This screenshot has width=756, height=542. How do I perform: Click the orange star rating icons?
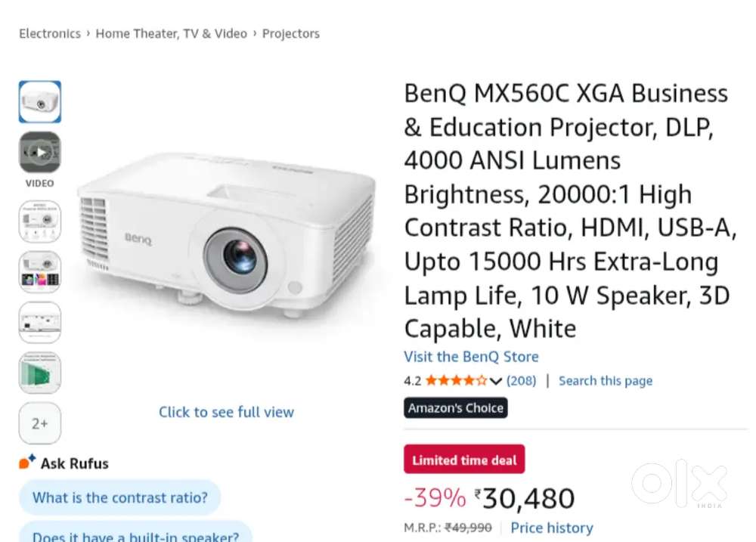pos(456,380)
